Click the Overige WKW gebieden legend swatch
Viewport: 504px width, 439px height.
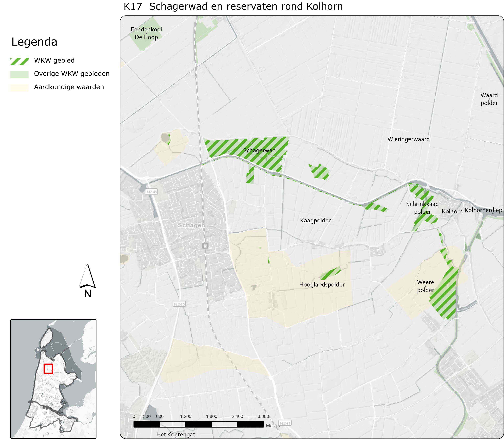point(19,75)
